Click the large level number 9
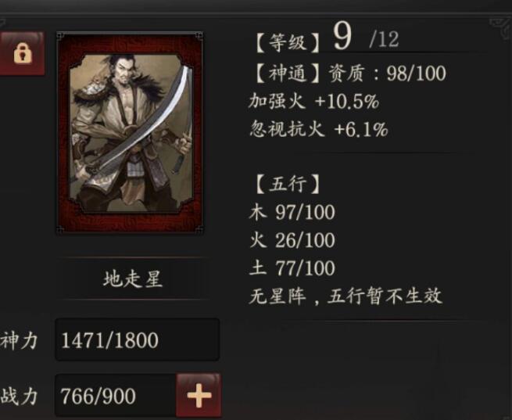Viewport: 512px width, 420px height. 342,36
